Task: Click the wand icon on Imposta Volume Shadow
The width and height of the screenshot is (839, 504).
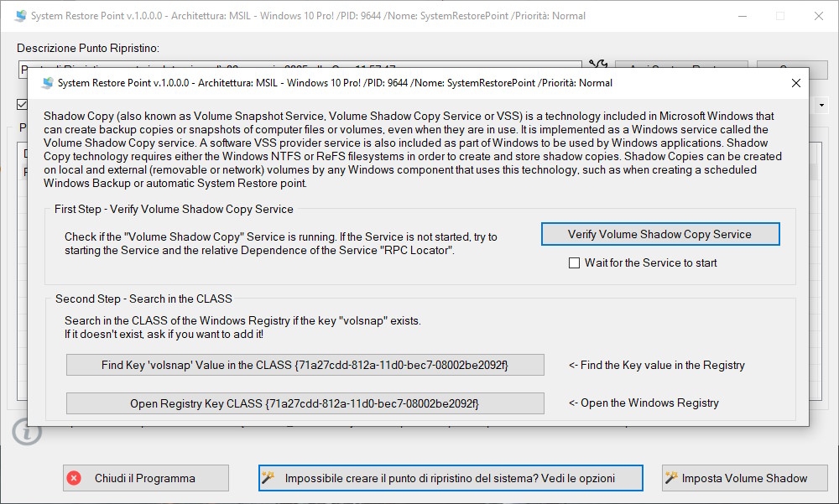Action: (x=671, y=478)
